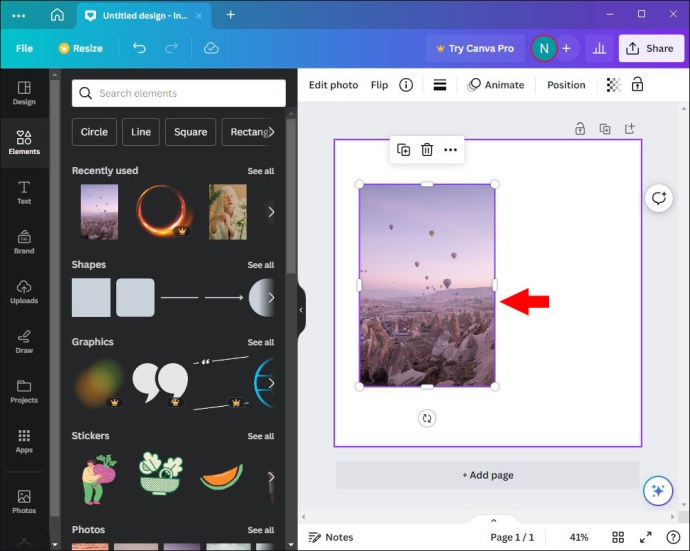The width and height of the screenshot is (690, 551).
Task: Open image info icon
Action: click(406, 84)
